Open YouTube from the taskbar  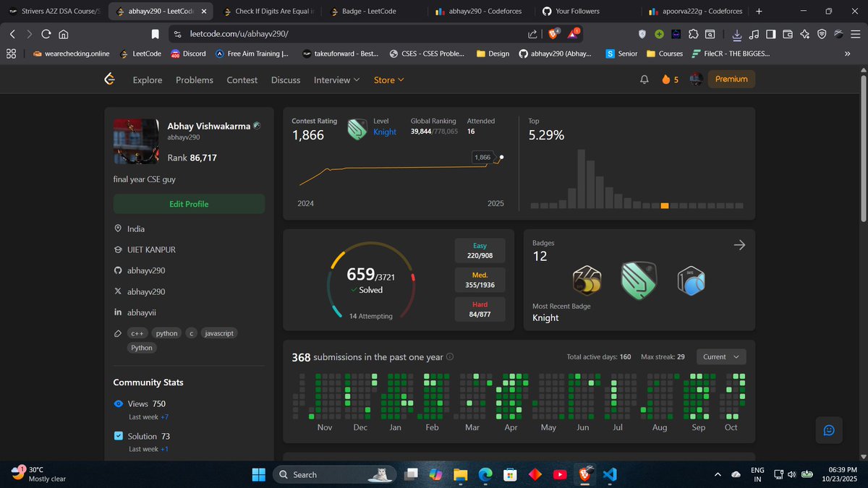tap(559, 474)
